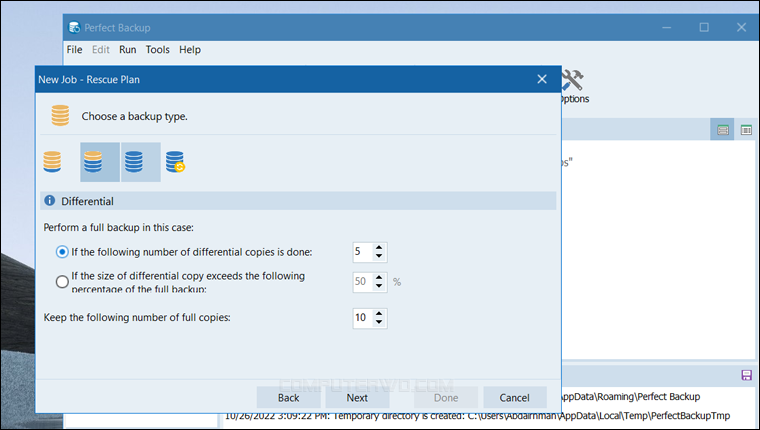Open Options tool in Perfect Backup window
The width and height of the screenshot is (760, 430).
click(573, 87)
